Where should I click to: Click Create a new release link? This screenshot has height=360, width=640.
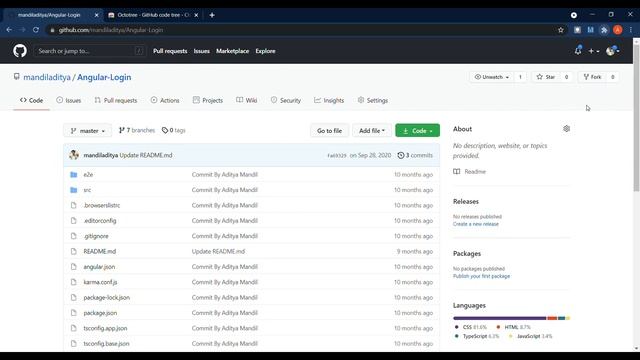[x=476, y=224]
